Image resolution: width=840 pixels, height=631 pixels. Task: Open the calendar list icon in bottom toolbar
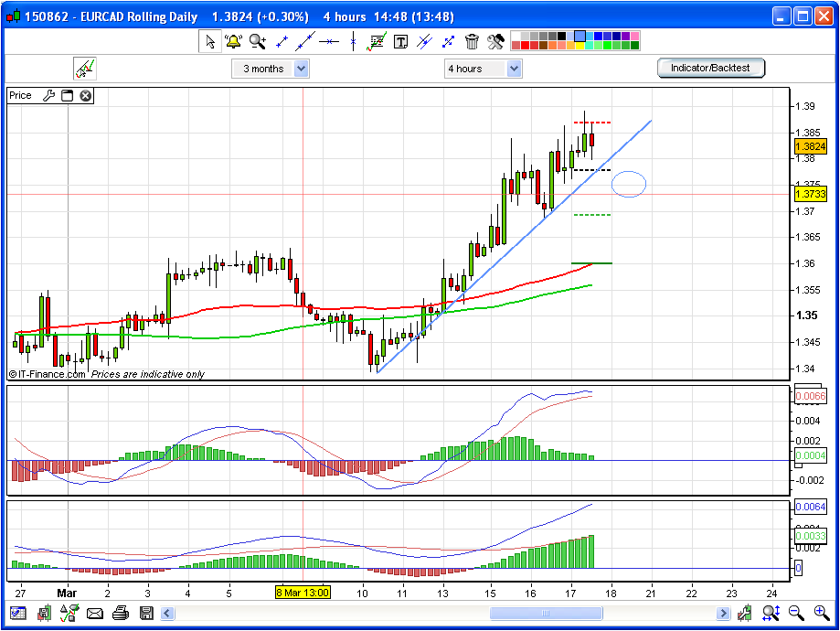coord(17,613)
